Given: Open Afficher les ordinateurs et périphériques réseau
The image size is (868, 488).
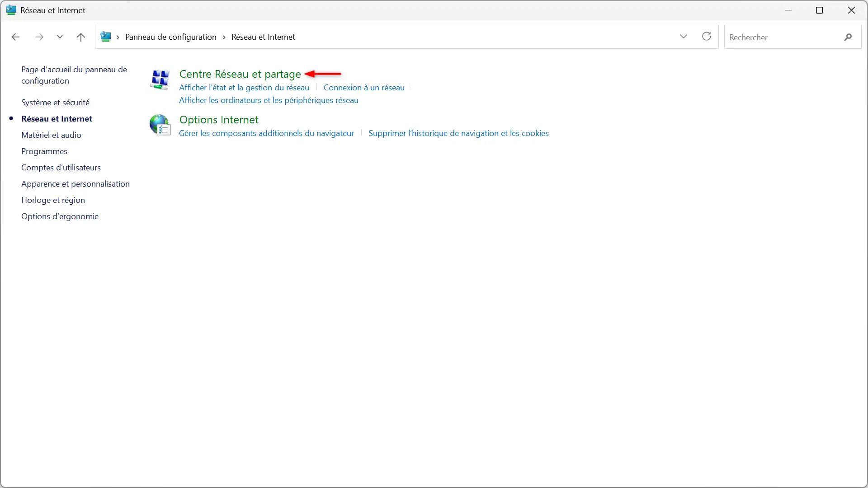Looking at the screenshot, I should click(269, 100).
